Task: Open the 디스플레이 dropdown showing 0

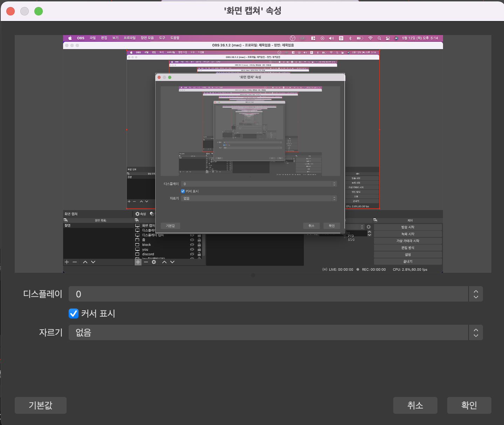Action: click(276, 294)
